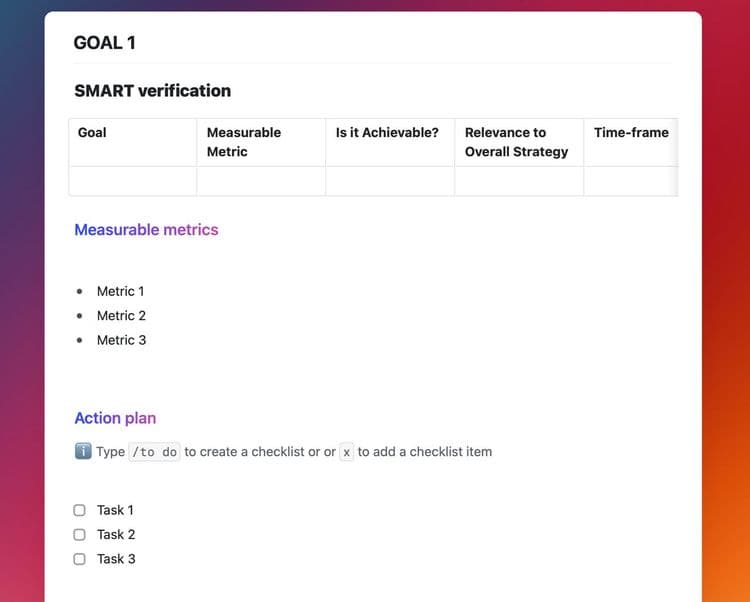Click the GOAL 1 page title
The height and width of the screenshot is (602, 750).
point(105,43)
